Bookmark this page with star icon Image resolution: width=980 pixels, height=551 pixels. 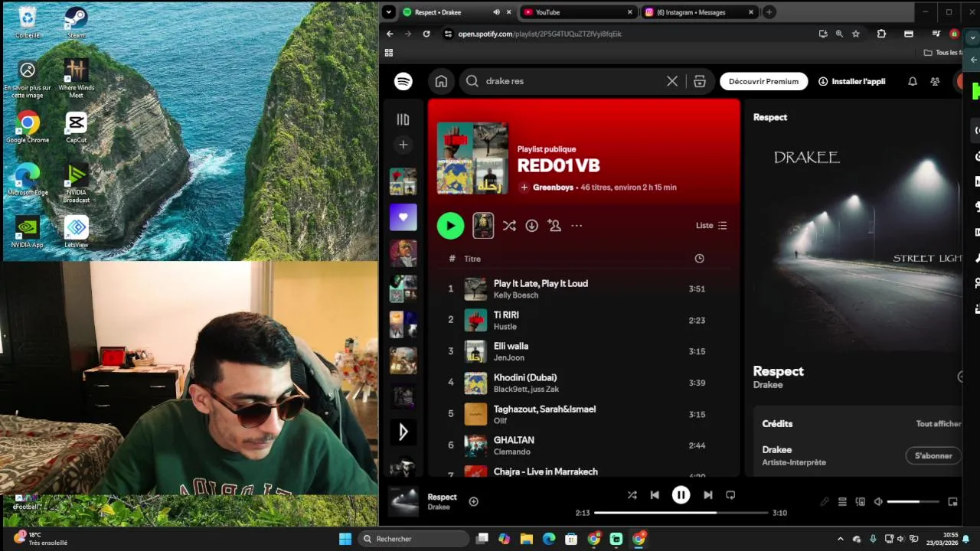(856, 34)
